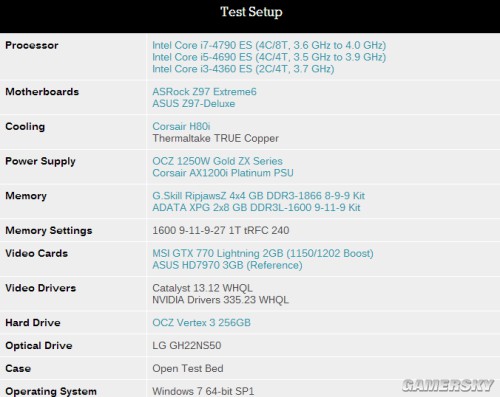
Task: Select the Memory row label
Action: click(x=26, y=196)
